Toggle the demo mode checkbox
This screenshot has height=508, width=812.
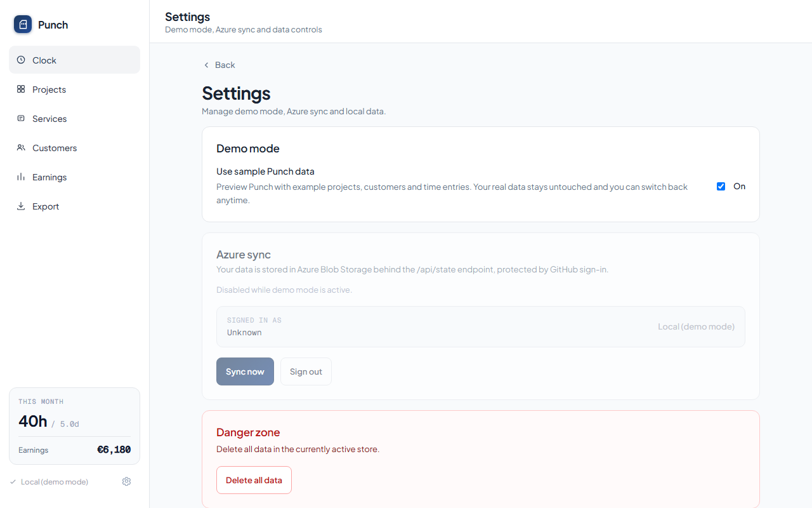[721, 187]
